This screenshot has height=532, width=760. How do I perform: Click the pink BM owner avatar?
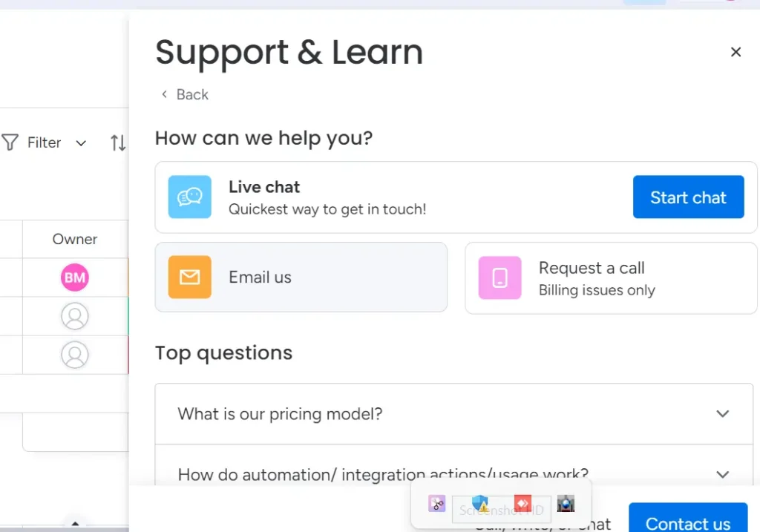[x=74, y=277]
